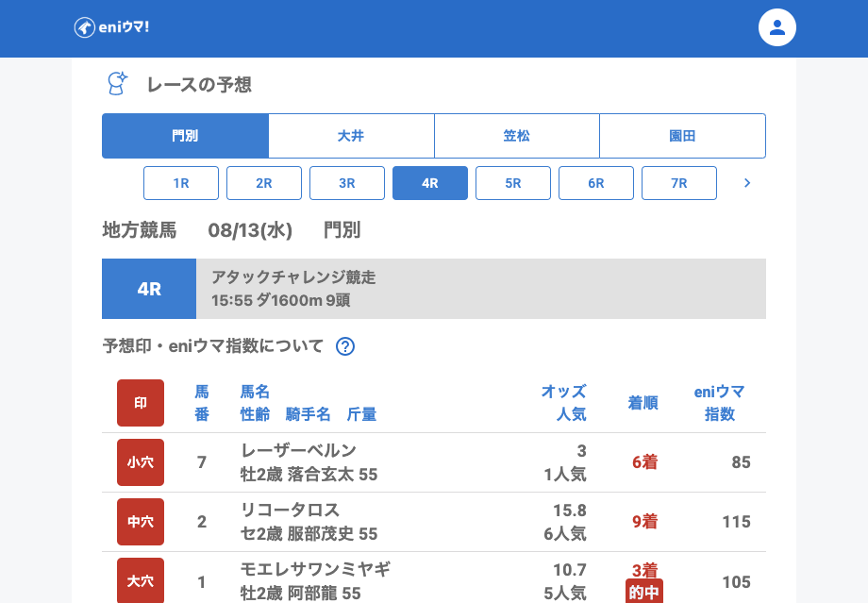Open the user profile account icon
Image resolution: width=868 pixels, height=603 pixels.
776,27
